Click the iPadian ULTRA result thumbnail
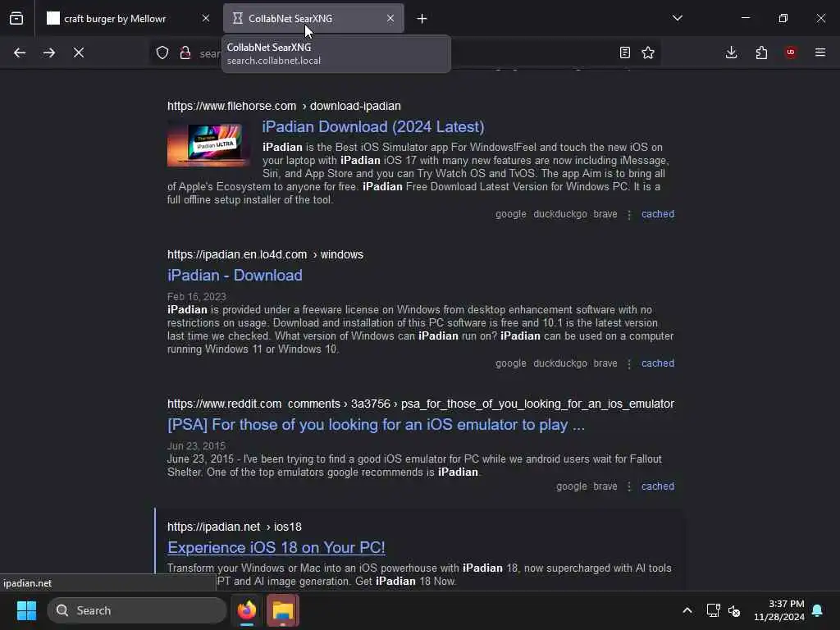 [x=208, y=144]
